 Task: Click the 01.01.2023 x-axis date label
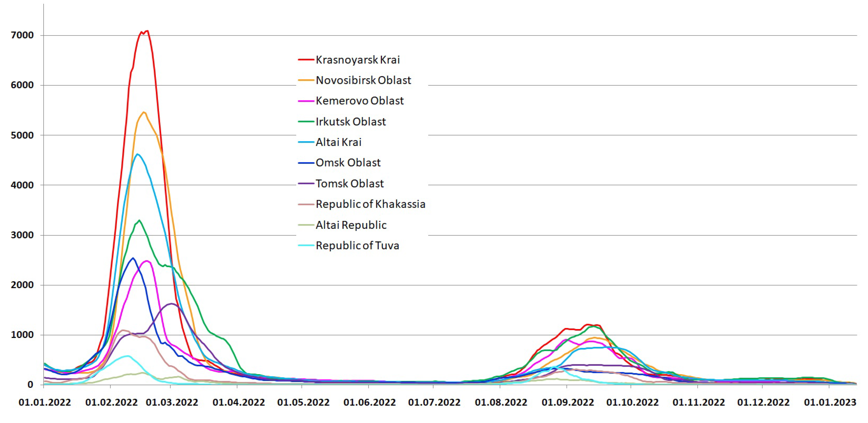[x=830, y=403]
